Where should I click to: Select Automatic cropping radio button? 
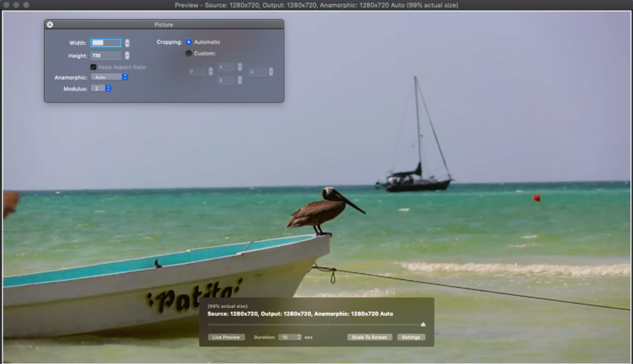(x=189, y=42)
